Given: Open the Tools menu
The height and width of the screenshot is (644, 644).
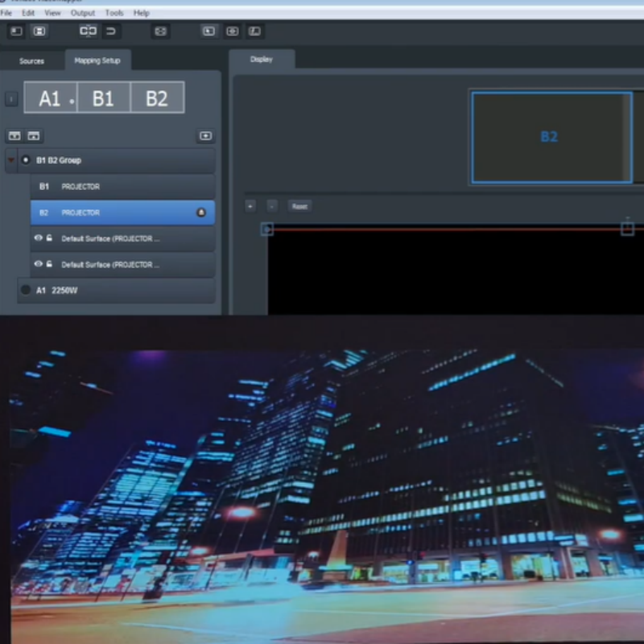Looking at the screenshot, I should pyautogui.click(x=114, y=13).
